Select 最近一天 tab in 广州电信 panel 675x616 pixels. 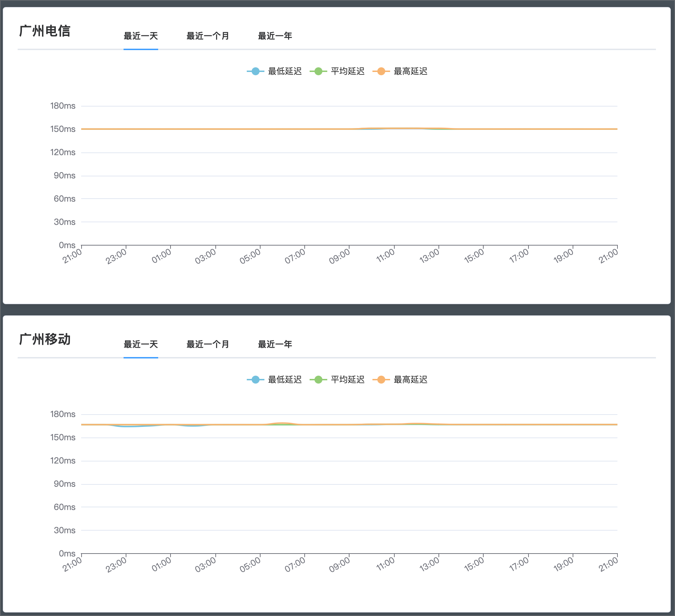click(x=141, y=36)
